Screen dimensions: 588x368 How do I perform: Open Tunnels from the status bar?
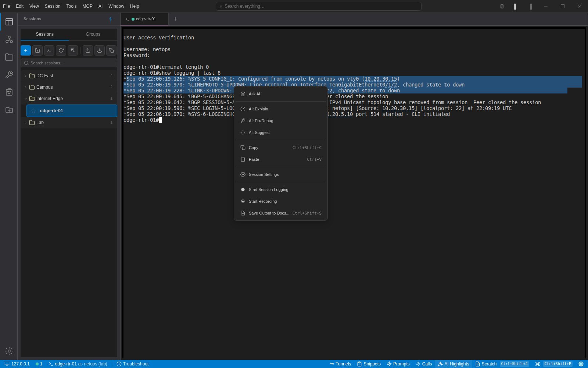coord(340,364)
